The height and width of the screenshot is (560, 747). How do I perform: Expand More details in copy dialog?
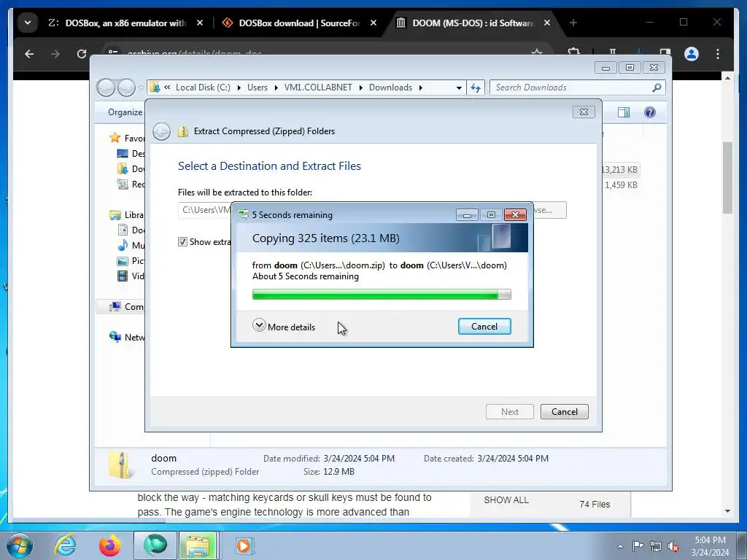tap(284, 326)
